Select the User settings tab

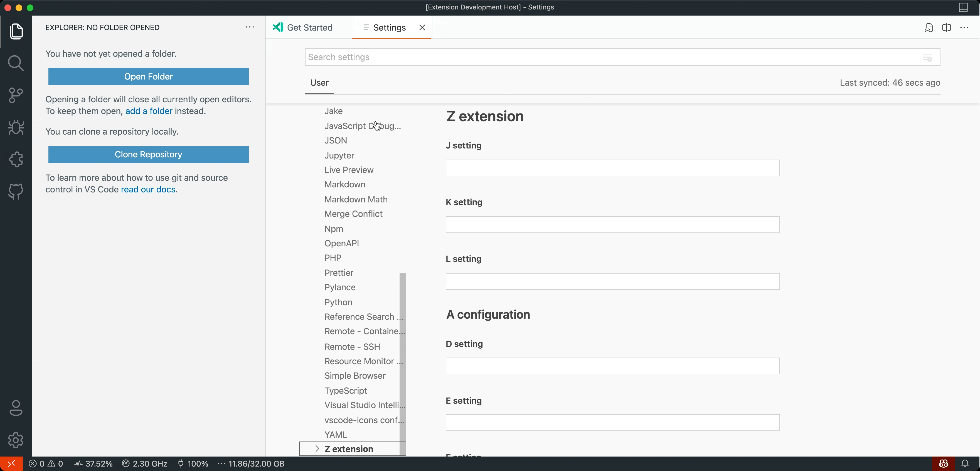click(319, 83)
